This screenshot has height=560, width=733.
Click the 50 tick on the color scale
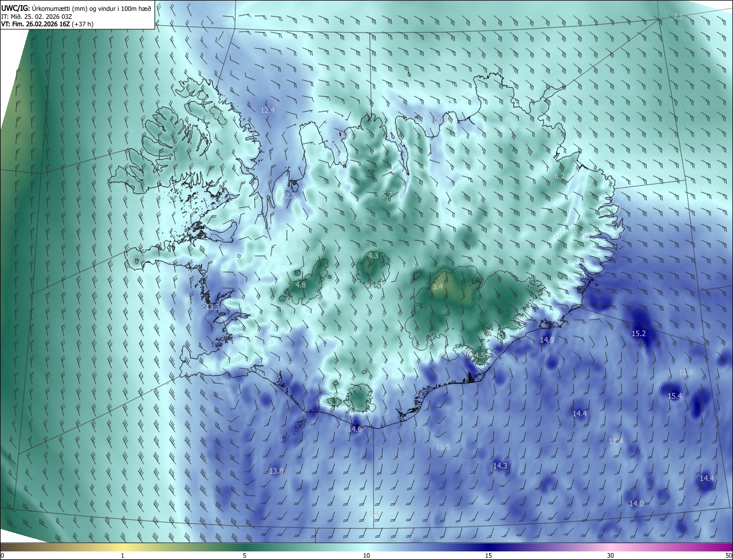point(728,555)
